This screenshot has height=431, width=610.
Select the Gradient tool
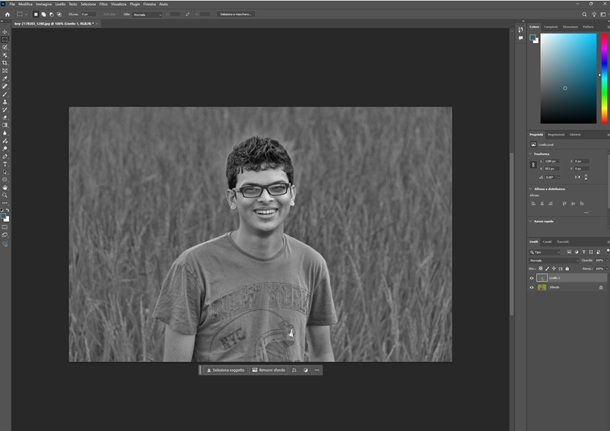click(5, 125)
